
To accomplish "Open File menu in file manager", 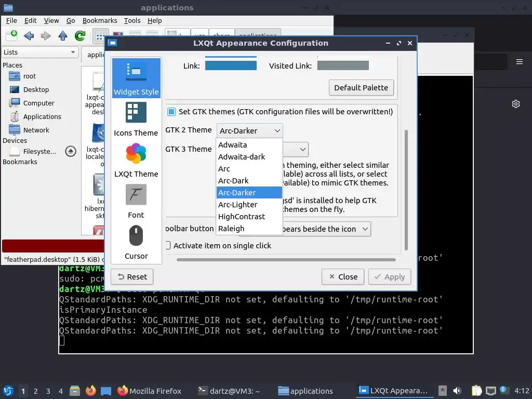I will click(11, 21).
